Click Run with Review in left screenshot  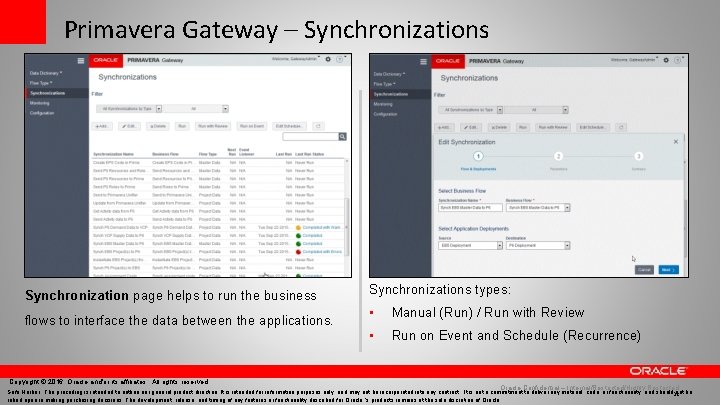(213, 126)
